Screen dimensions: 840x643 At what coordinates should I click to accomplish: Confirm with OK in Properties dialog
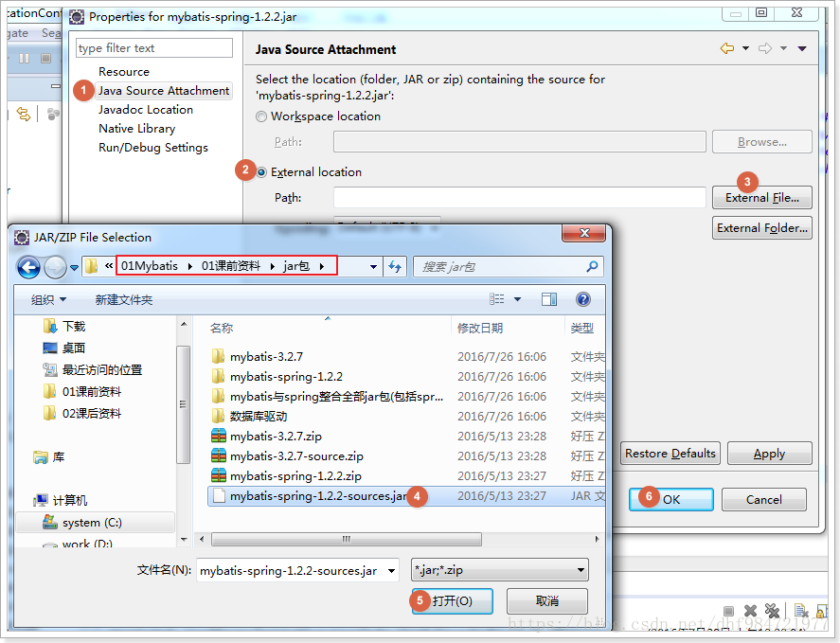670,499
